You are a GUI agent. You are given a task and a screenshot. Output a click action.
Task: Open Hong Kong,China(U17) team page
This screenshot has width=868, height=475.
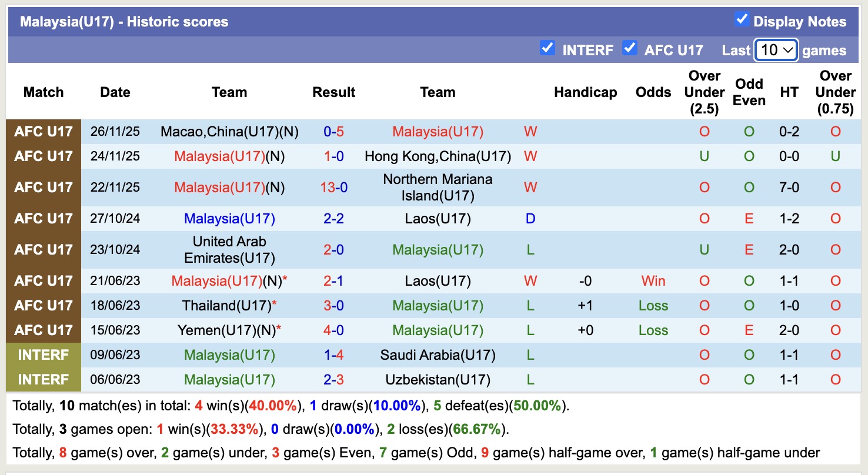[438, 156]
